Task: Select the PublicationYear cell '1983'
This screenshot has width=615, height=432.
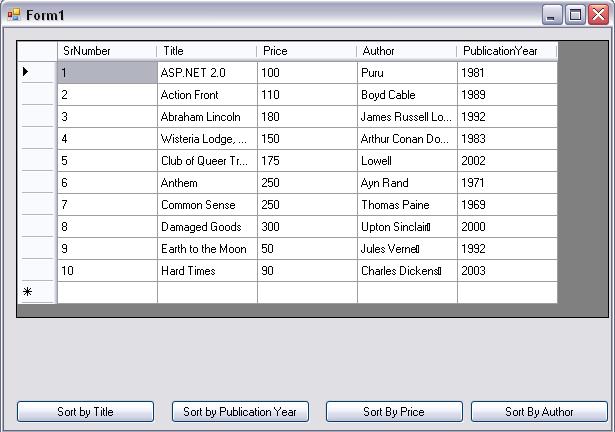Action: [507, 139]
